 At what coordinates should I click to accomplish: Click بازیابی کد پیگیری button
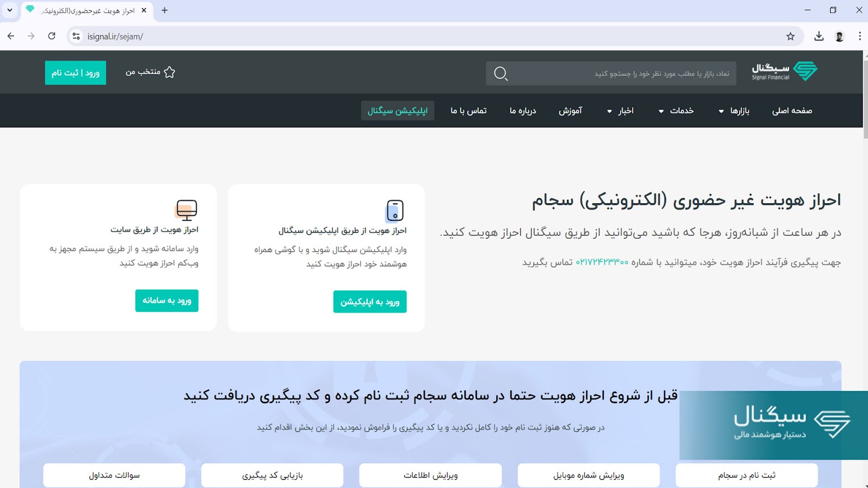pos(272,475)
